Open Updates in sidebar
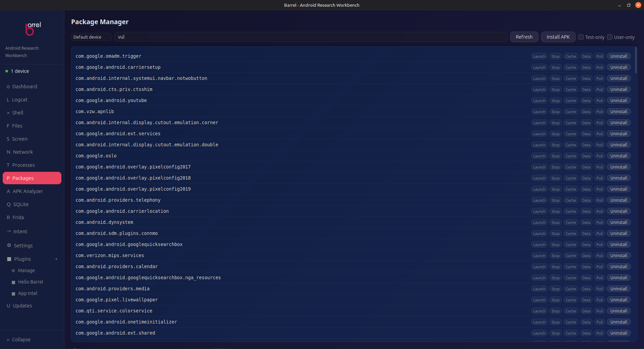 32,306
